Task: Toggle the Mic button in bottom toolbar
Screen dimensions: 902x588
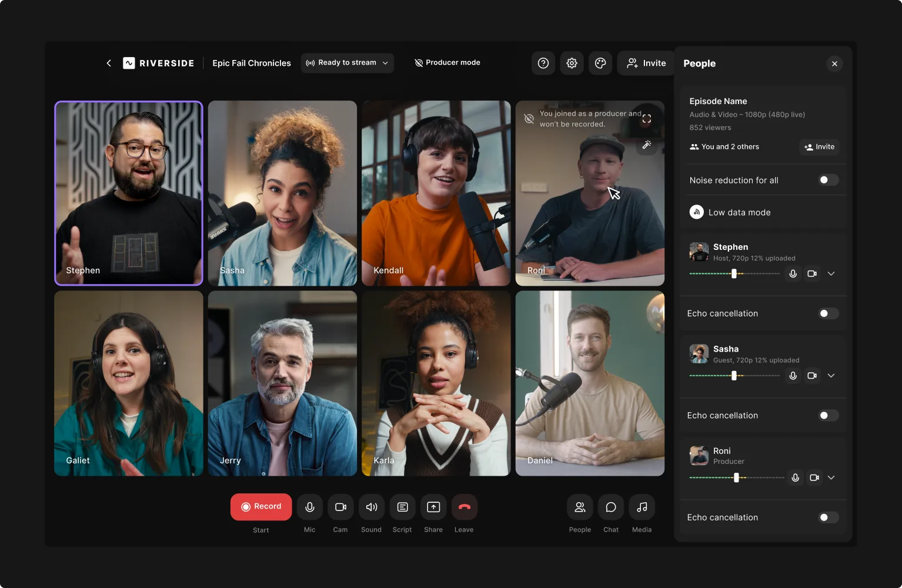Action: point(310,507)
